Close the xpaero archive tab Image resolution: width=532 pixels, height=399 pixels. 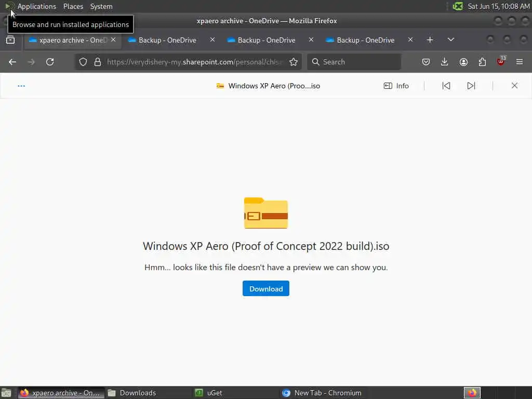(113, 39)
